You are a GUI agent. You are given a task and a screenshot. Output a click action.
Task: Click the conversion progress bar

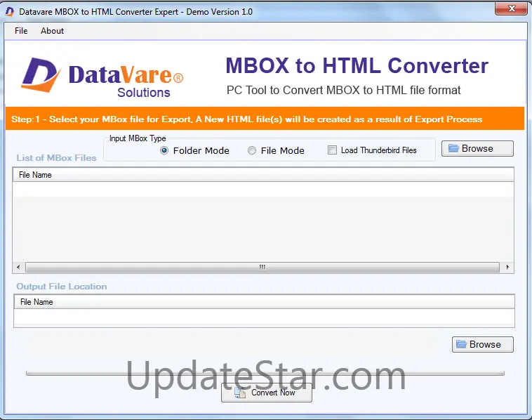pos(265,373)
